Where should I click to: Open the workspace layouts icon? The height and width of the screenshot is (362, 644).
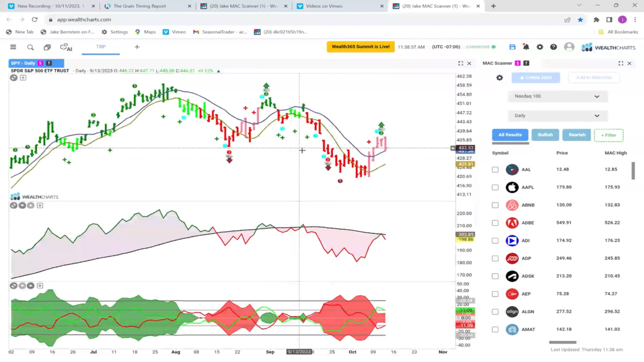coord(47,47)
